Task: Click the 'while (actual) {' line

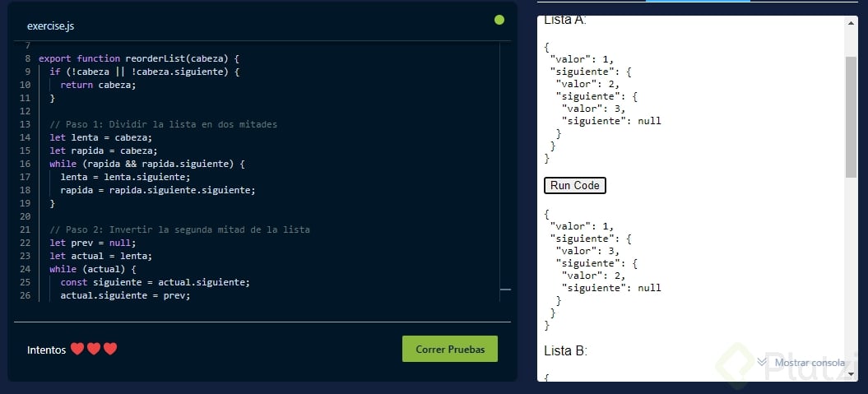Action: (x=92, y=270)
